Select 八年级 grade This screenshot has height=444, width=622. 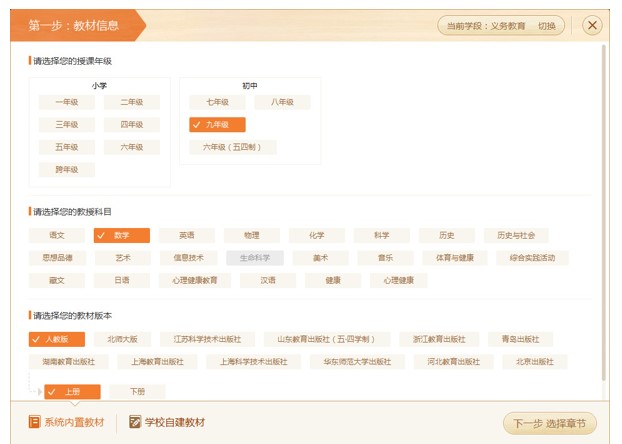pyautogui.click(x=282, y=102)
